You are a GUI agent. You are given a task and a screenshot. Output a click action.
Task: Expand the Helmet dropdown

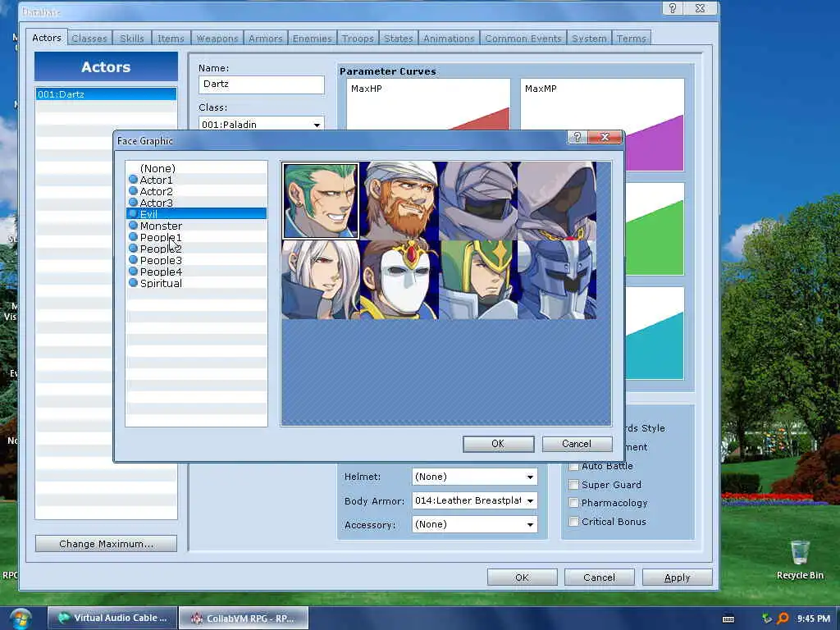(x=530, y=477)
